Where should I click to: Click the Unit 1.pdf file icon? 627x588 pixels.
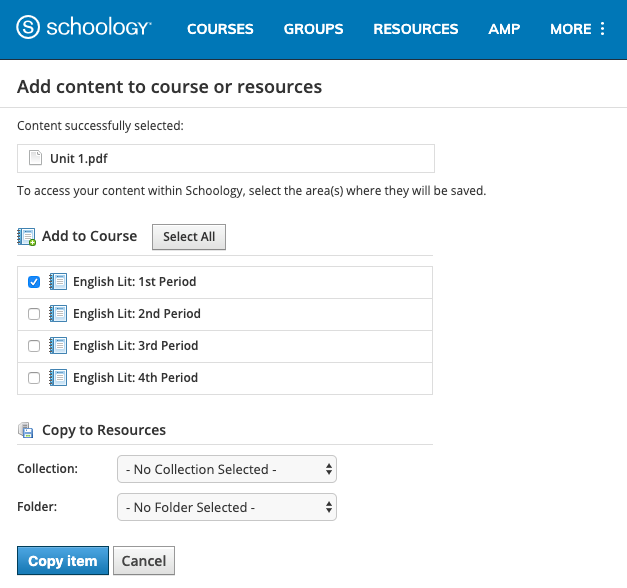point(36,158)
